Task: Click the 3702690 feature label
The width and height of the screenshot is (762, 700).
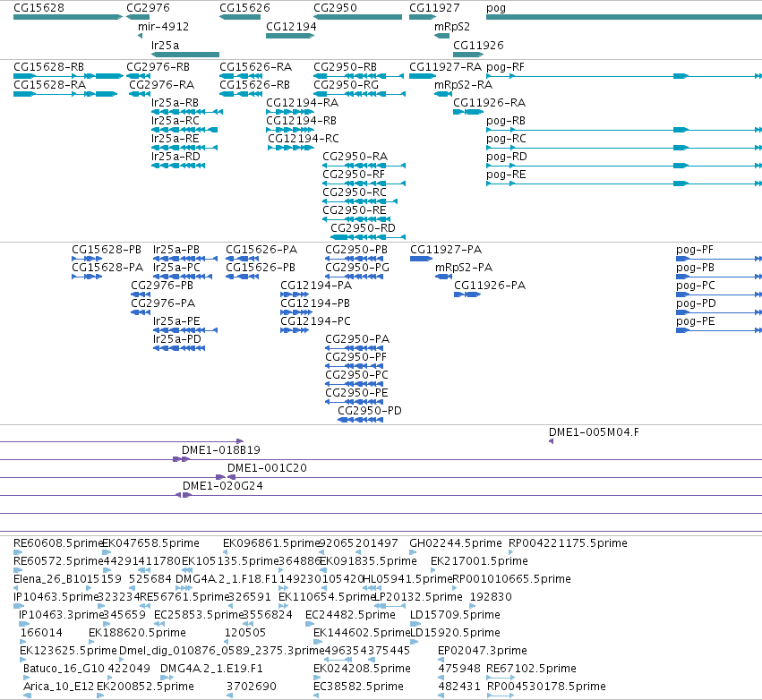Action: [252, 687]
